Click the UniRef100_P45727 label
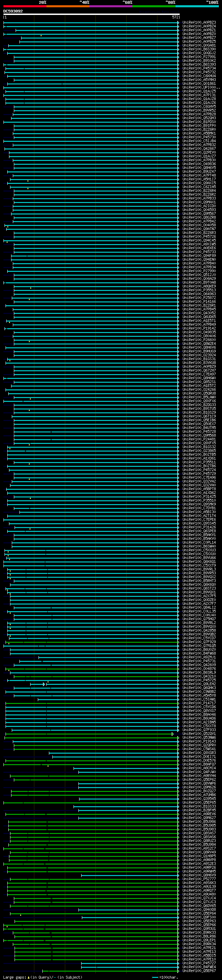Viewport: 222px width, 980px height. pyautogui.click(x=199, y=964)
